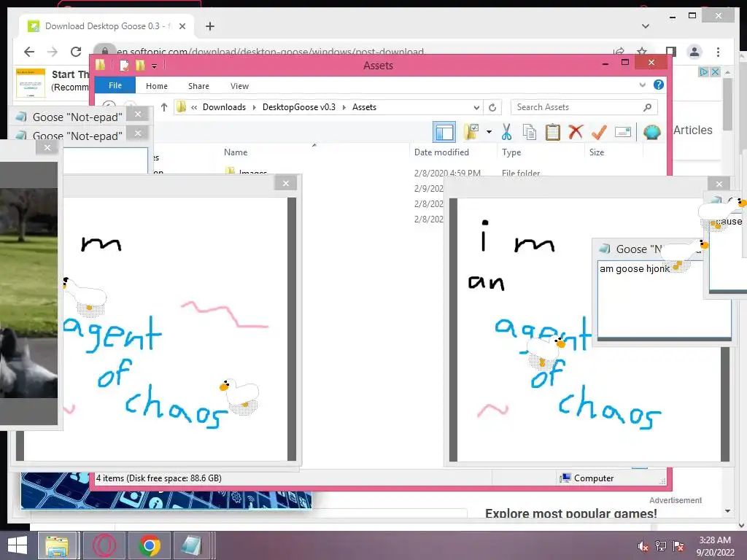Click the muted volume tray icon
The height and width of the screenshot is (560, 747).
pyautogui.click(x=642, y=546)
